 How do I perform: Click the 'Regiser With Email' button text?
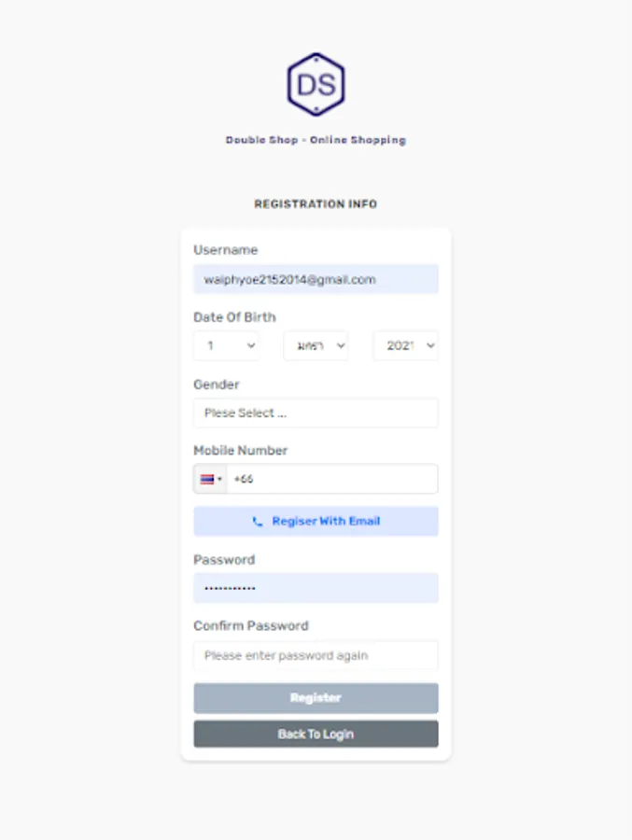click(x=326, y=522)
